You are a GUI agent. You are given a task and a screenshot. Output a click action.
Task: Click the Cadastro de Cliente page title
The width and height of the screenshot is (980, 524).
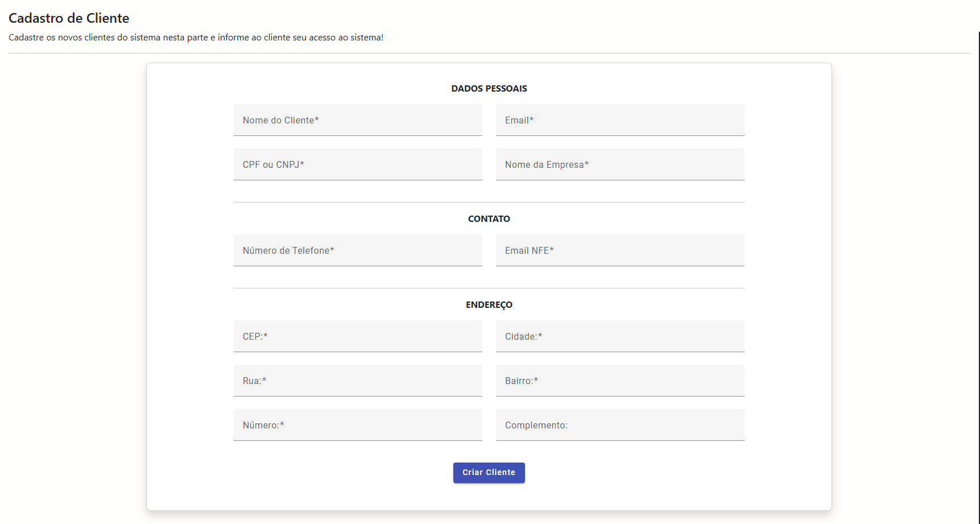tap(69, 18)
